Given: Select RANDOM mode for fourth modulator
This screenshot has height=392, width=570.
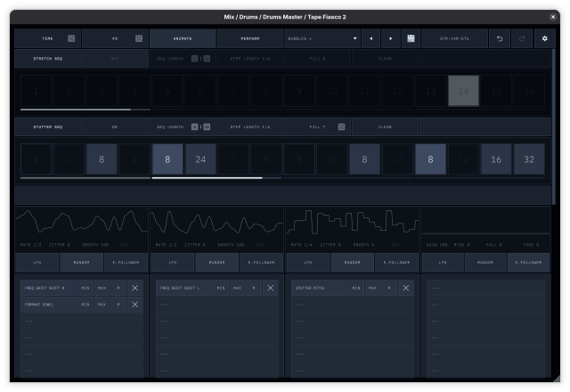Looking at the screenshot, I should [485, 263].
